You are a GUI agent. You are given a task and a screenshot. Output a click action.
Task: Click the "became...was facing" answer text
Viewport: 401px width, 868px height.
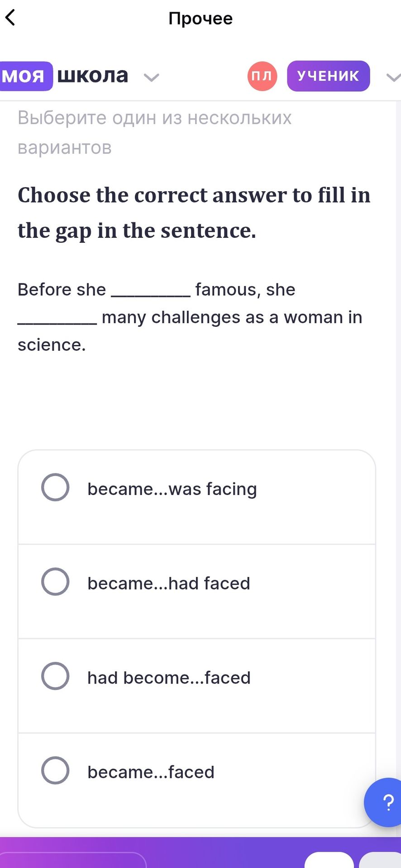coord(172,489)
